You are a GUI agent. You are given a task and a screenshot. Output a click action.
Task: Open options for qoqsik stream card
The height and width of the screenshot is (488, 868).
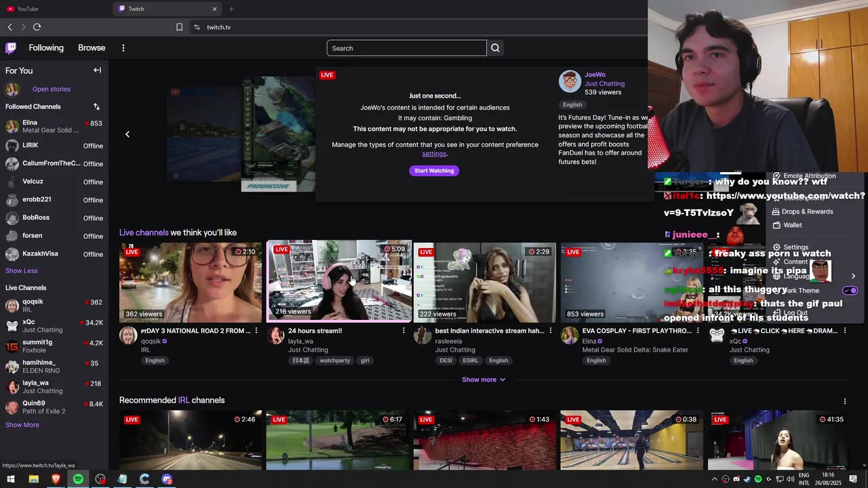click(x=256, y=331)
